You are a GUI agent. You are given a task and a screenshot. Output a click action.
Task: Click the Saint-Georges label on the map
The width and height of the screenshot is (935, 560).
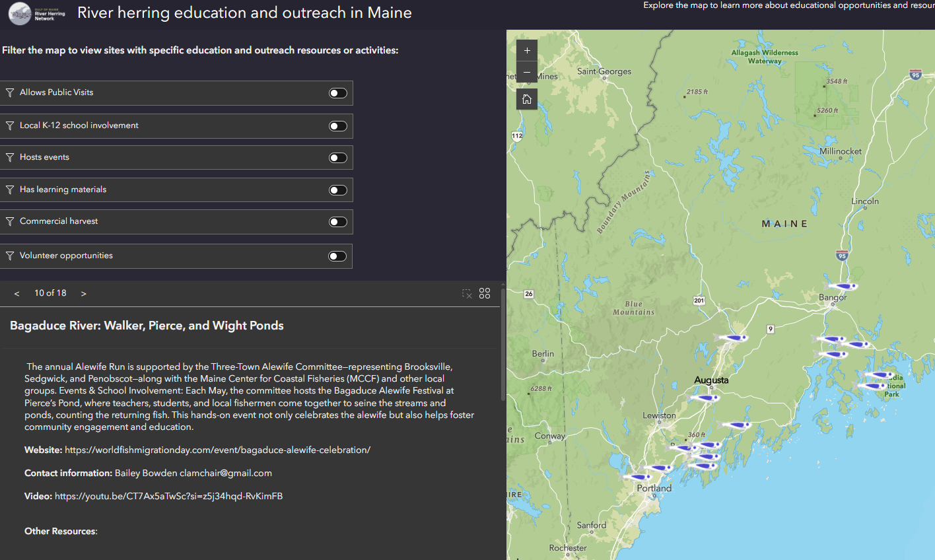coord(604,71)
